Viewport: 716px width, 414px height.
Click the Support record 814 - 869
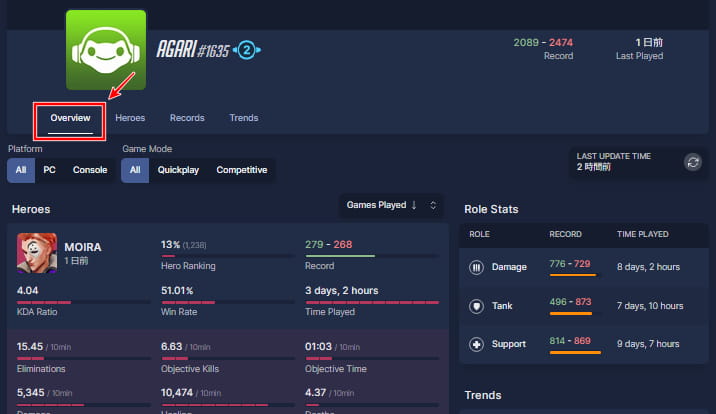[x=570, y=341]
